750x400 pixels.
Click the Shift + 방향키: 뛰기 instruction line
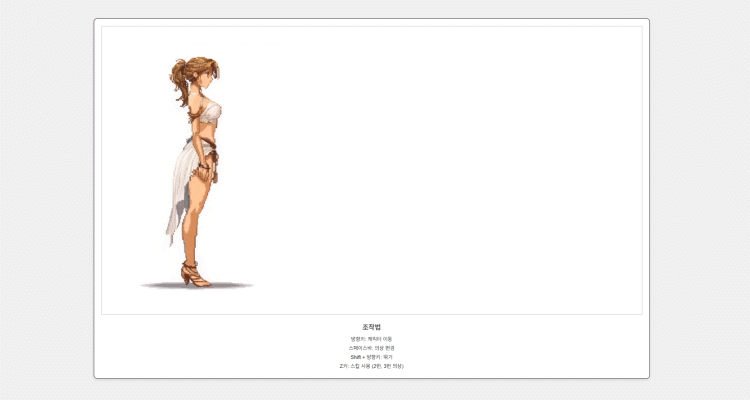point(372,357)
